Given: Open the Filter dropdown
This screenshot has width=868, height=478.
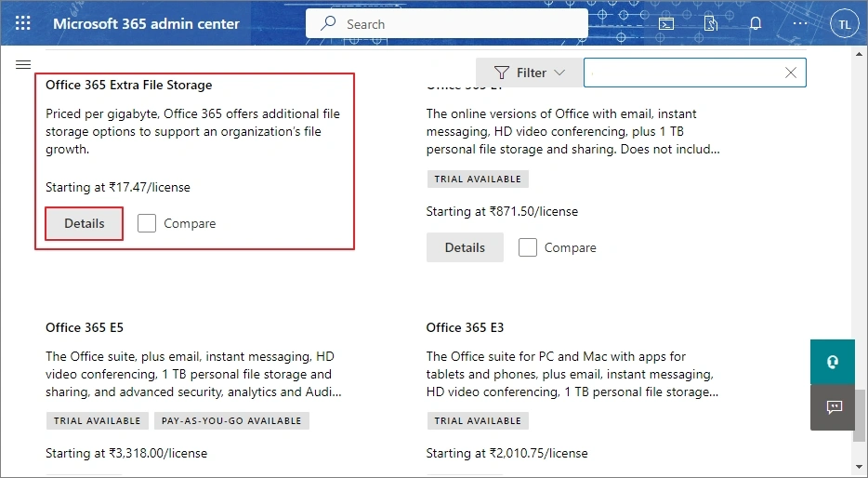Looking at the screenshot, I should 529,73.
